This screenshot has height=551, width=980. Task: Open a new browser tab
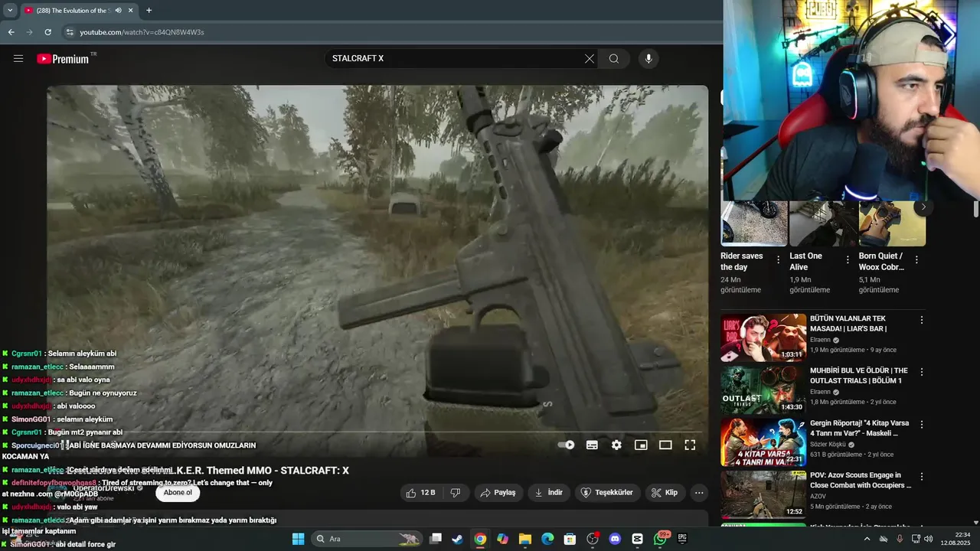pyautogui.click(x=149, y=11)
